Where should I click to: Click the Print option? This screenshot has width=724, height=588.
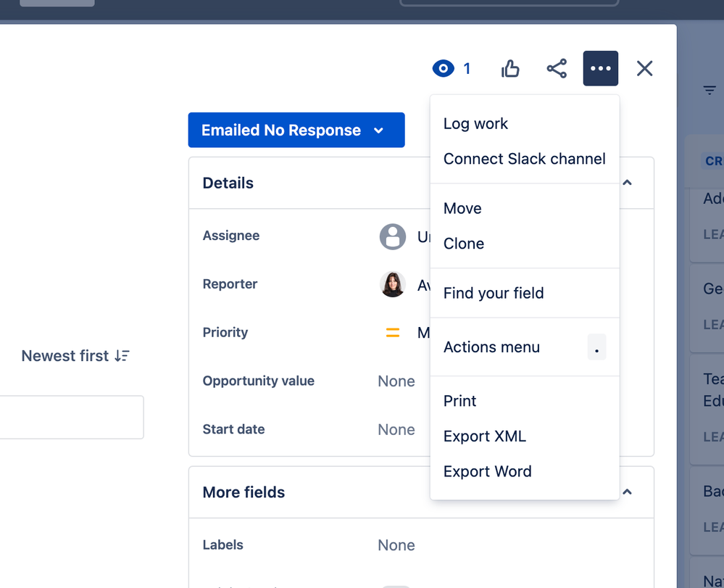[459, 401]
